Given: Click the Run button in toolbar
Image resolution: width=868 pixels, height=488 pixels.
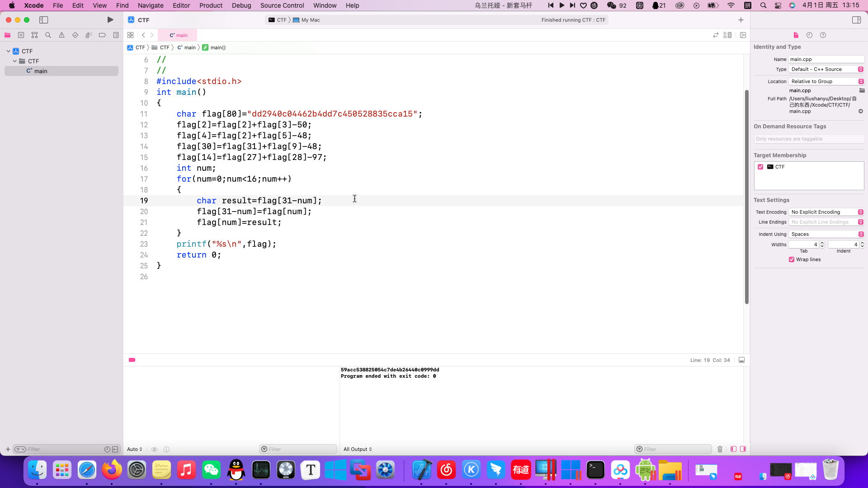Looking at the screenshot, I should [110, 20].
